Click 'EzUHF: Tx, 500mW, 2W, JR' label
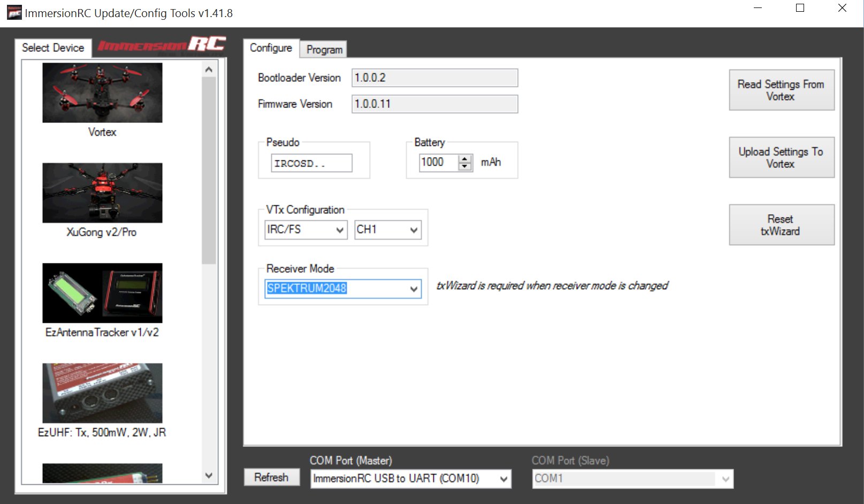This screenshot has width=864, height=504. click(x=102, y=432)
